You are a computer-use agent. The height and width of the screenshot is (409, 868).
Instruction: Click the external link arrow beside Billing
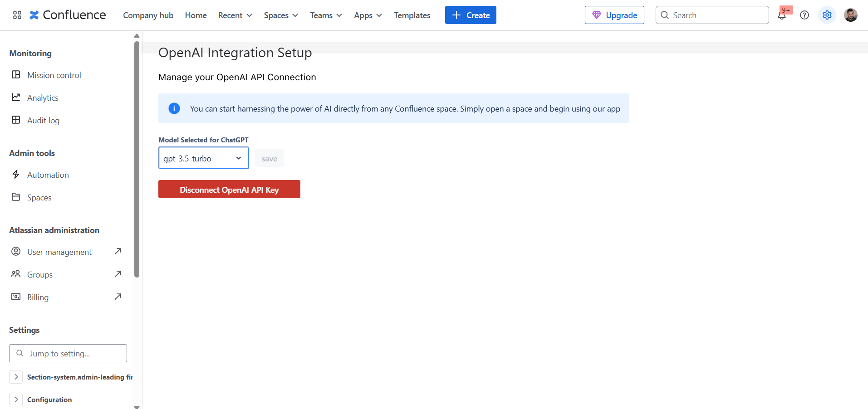pyautogui.click(x=118, y=297)
